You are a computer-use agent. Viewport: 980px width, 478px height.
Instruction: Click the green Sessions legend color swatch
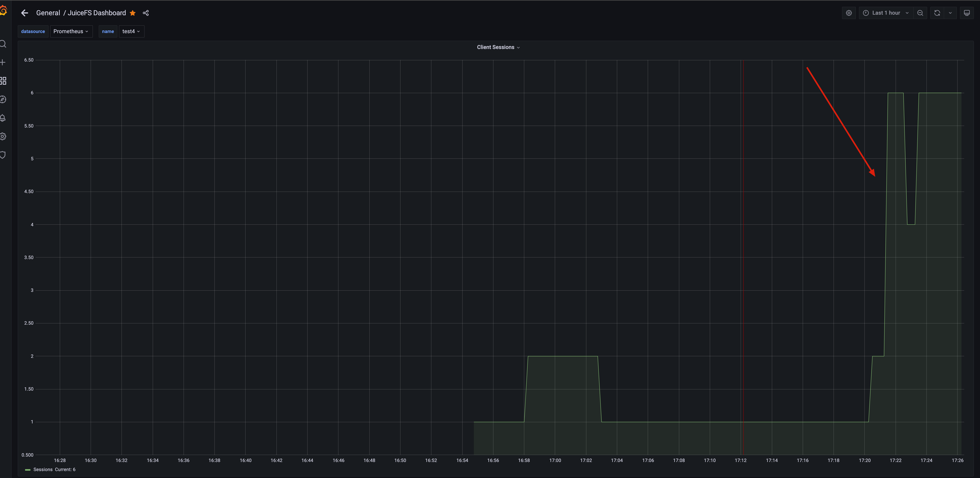tap(27, 470)
